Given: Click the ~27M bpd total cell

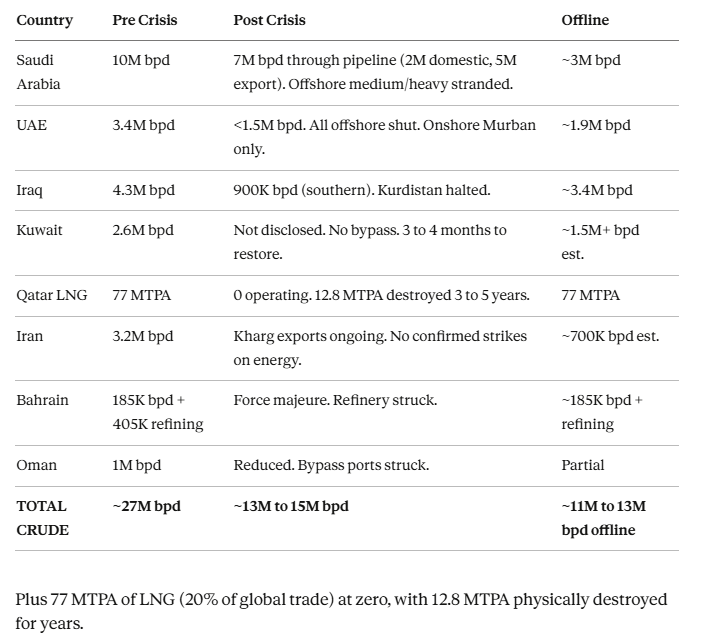Looking at the screenshot, I should click(147, 506).
